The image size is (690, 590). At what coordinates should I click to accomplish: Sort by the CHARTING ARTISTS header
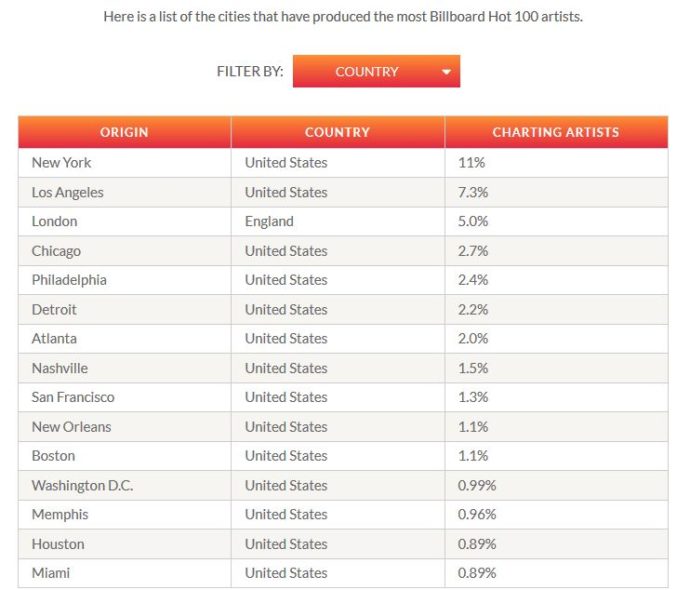point(555,132)
